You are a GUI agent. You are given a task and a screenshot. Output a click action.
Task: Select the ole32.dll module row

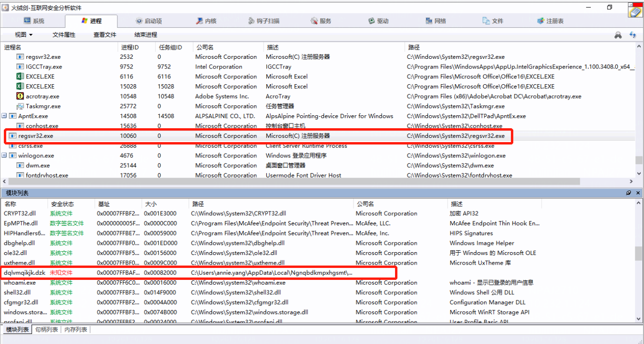coord(317,253)
